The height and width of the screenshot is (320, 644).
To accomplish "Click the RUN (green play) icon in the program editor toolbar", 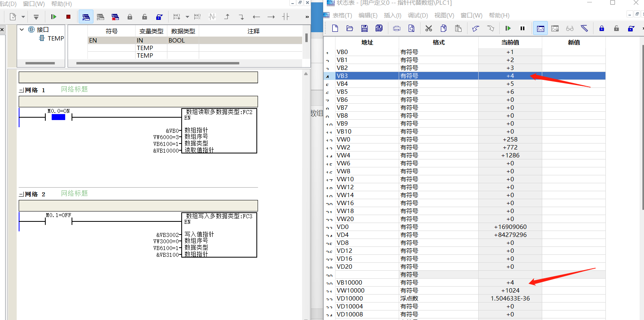I will point(54,17).
